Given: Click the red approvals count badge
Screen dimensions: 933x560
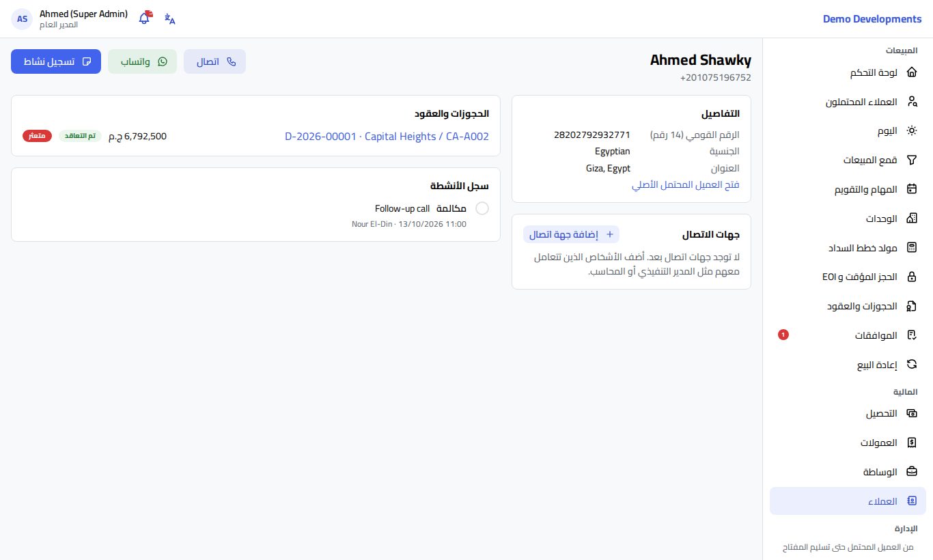Looking at the screenshot, I should point(783,335).
